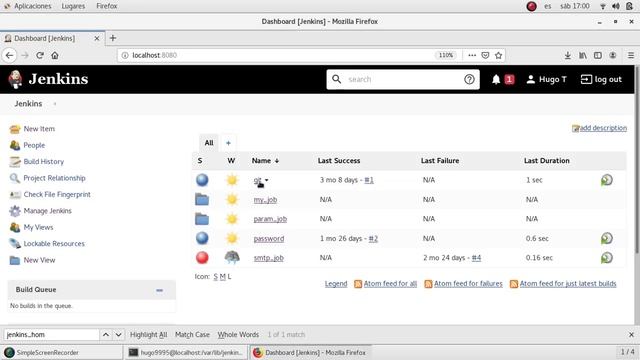Select large icon size L
This screenshot has height=360, width=640.
229,277
